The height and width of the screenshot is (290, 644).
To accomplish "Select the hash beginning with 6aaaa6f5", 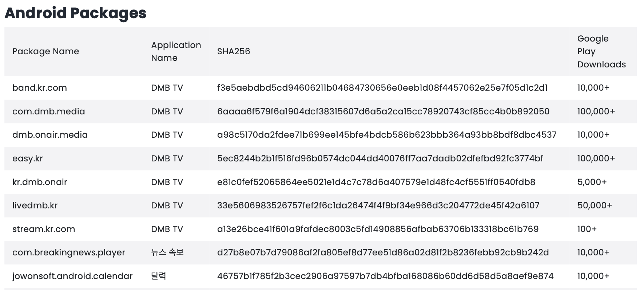I will click(x=383, y=111).
